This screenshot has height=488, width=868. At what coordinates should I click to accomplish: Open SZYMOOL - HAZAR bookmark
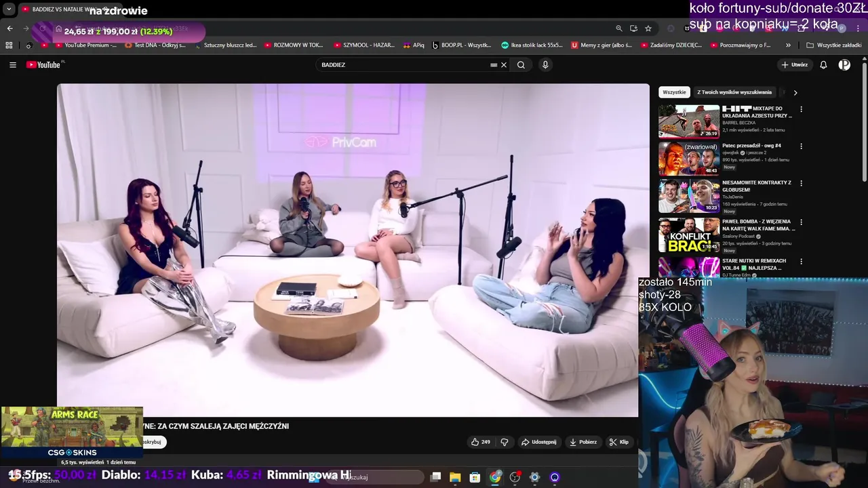[364, 45]
